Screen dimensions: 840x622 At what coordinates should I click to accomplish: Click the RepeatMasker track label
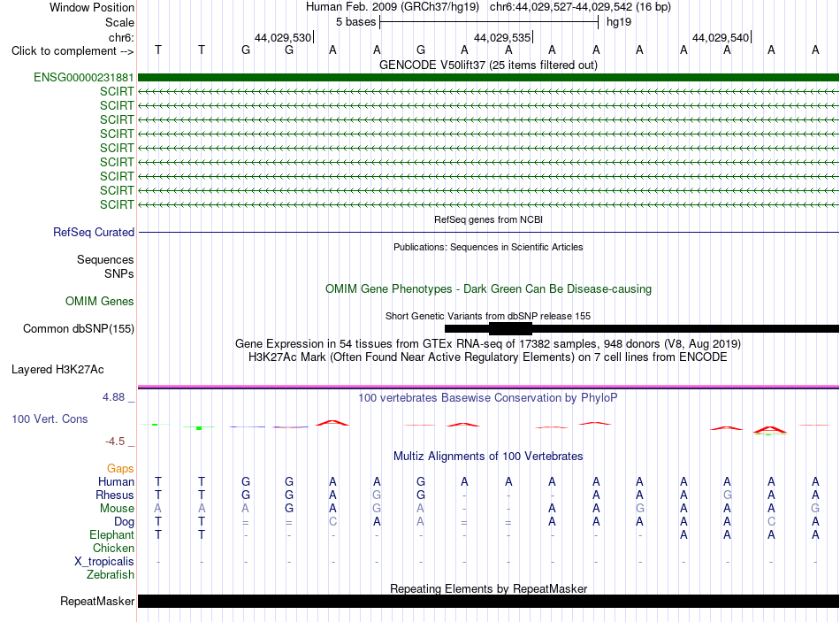tap(97, 601)
